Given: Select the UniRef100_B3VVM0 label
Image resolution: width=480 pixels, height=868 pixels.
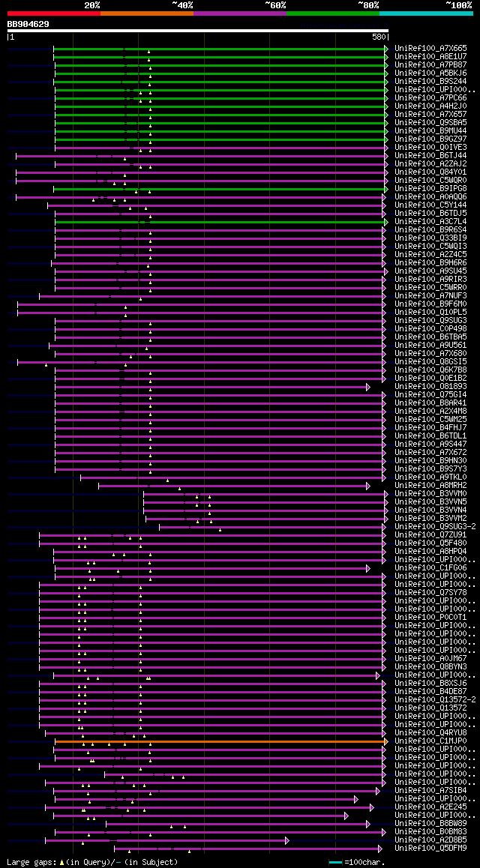Looking at the screenshot, I should click(430, 494).
